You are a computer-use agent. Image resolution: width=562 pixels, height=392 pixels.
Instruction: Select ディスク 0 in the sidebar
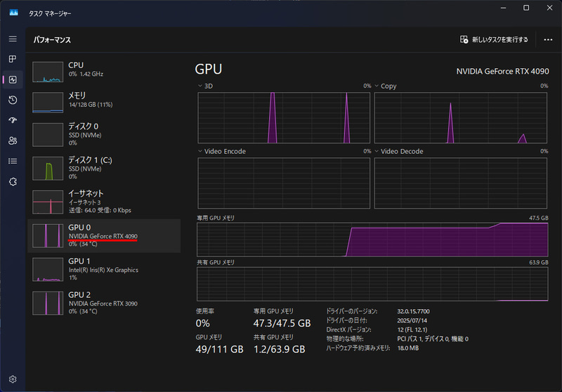(x=104, y=134)
